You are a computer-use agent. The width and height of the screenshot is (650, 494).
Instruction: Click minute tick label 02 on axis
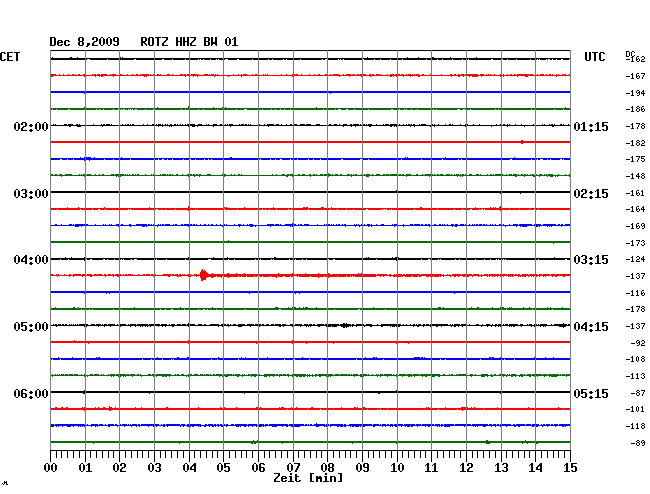click(119, 468)
